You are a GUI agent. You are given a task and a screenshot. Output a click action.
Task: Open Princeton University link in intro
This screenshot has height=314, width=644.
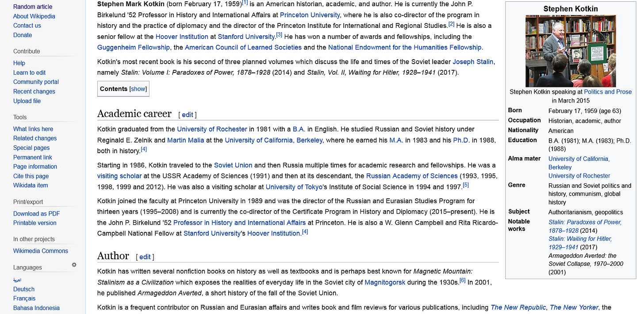point(310,15)
